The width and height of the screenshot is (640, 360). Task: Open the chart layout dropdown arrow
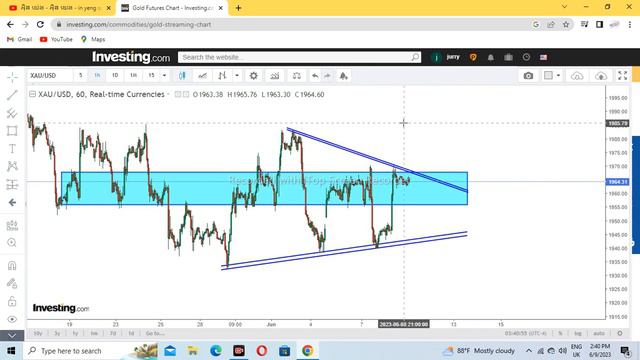558,76
